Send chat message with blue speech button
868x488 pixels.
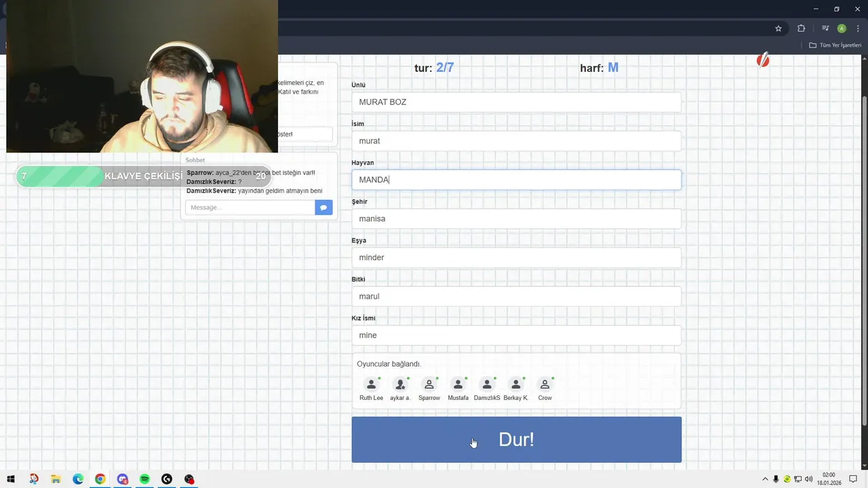[x=323, y=207]
